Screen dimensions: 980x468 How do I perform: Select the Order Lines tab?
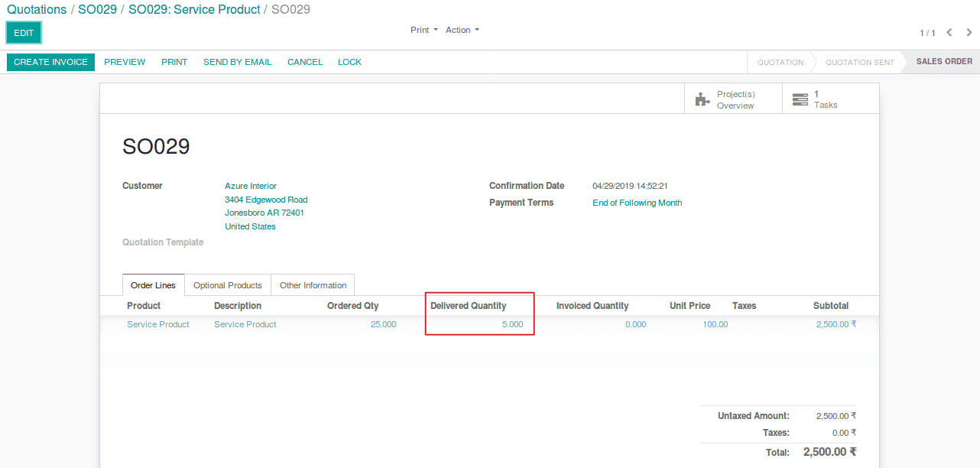153,285
